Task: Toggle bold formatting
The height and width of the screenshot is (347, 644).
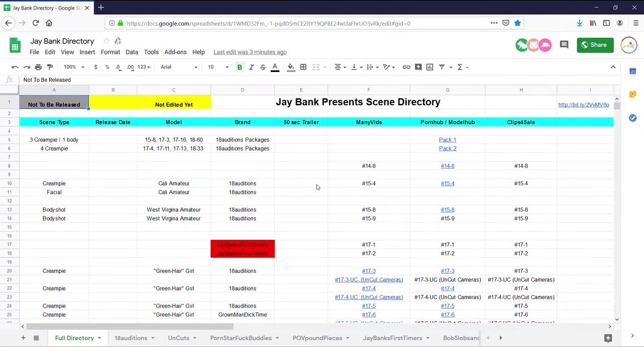Action: 239,67
